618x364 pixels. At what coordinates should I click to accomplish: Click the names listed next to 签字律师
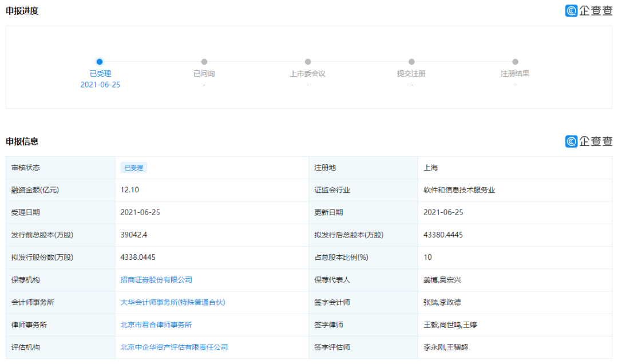tap(450, 325)
